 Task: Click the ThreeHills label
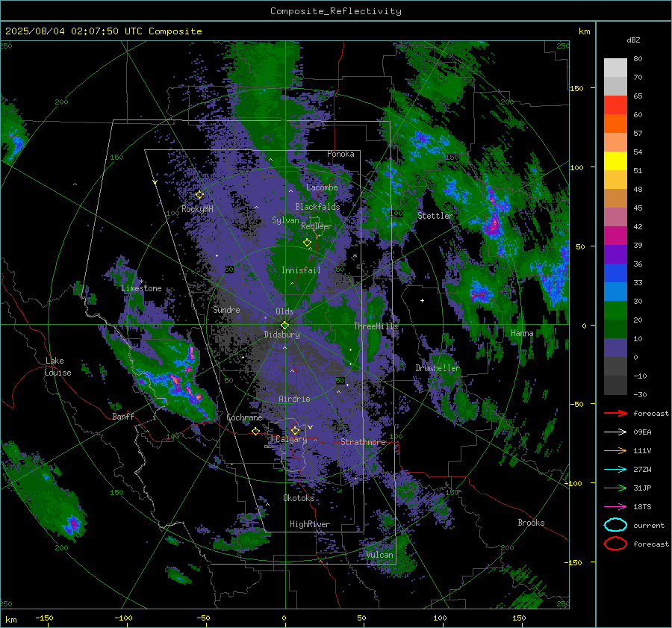376,326
